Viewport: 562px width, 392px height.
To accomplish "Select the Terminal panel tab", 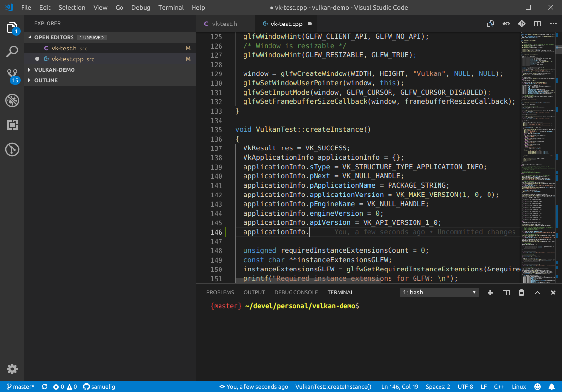I will (341, 293).
